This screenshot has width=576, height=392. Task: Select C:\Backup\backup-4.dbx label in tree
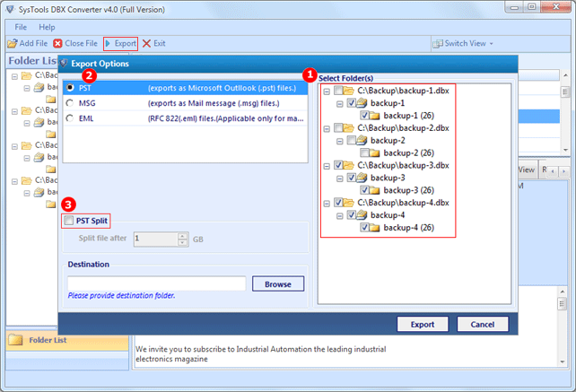click(403, 203)
